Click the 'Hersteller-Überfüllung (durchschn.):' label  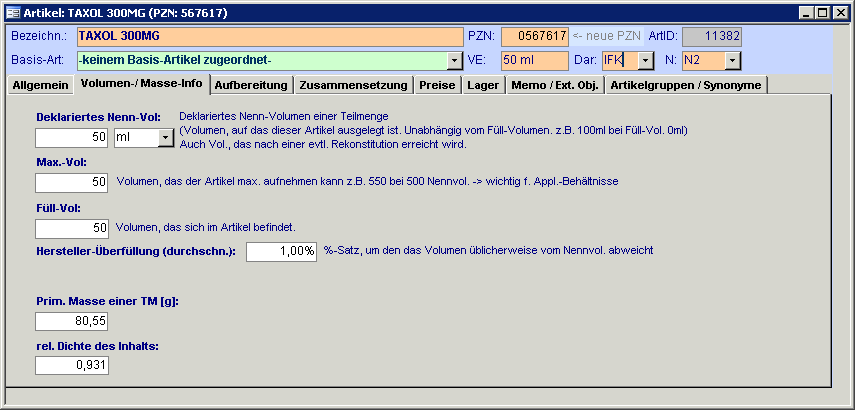tap(136, 251)
